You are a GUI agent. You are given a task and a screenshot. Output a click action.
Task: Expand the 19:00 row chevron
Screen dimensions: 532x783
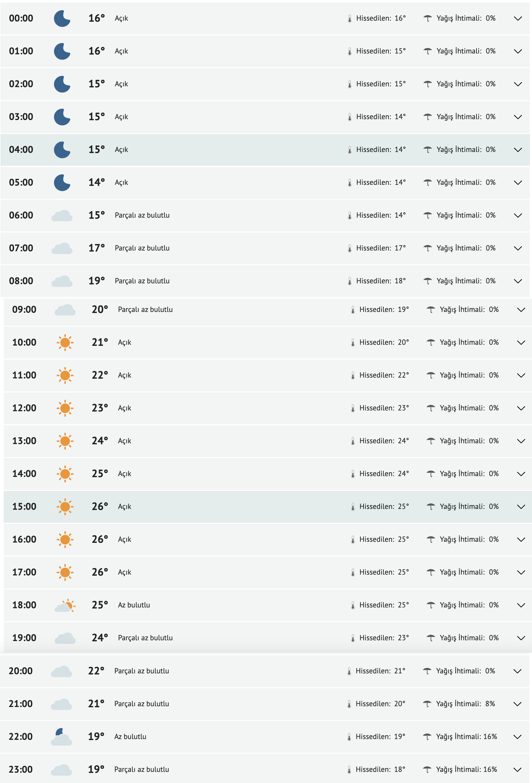point(521,638)
